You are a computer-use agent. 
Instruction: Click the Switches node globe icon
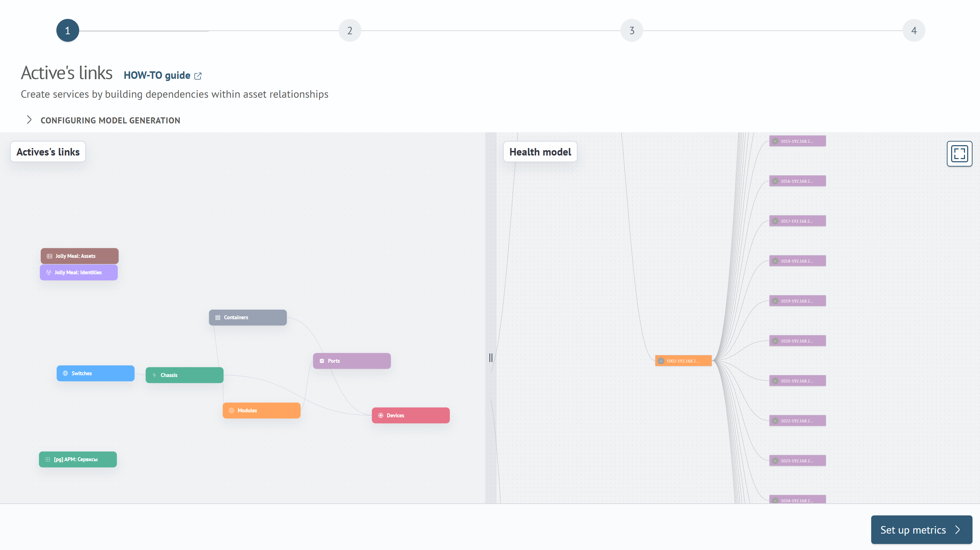point(65,373)
